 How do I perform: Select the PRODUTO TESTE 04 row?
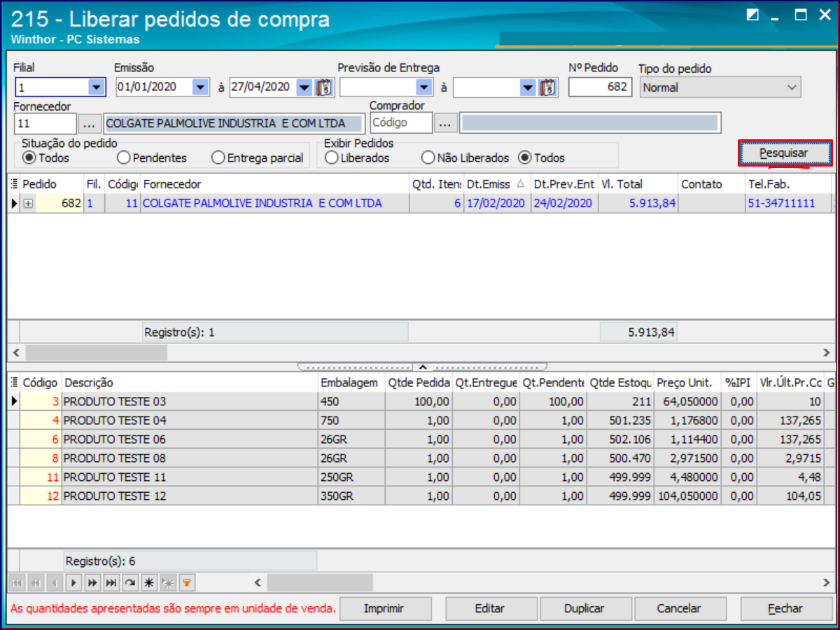coord(420,421)
